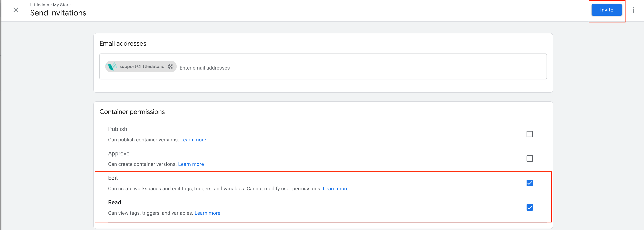Open Learn more link for Approve

tap(191, 164)
